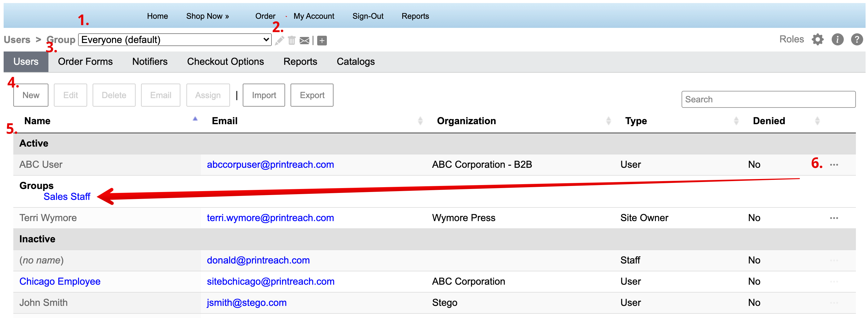
Task: Open ellipsis menu for donald@printreach.com row
Action: 833,261
